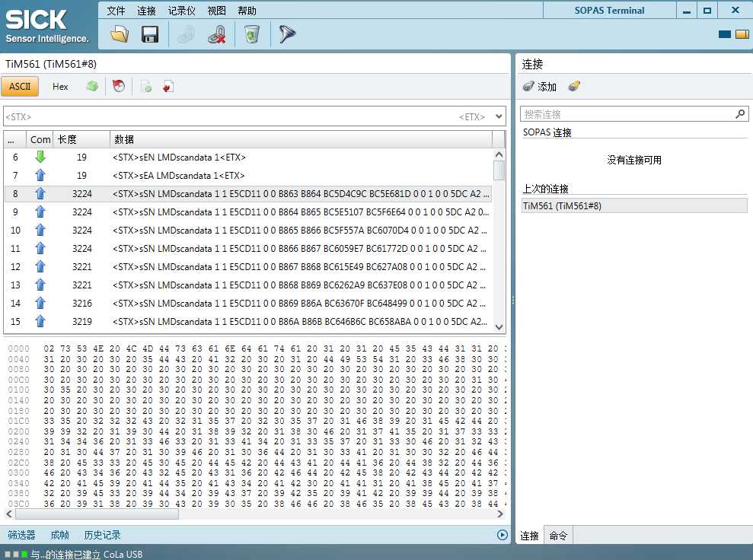Click the green down arrow in row 6
The image size is (753, 560).
click(x=40, y=157)
